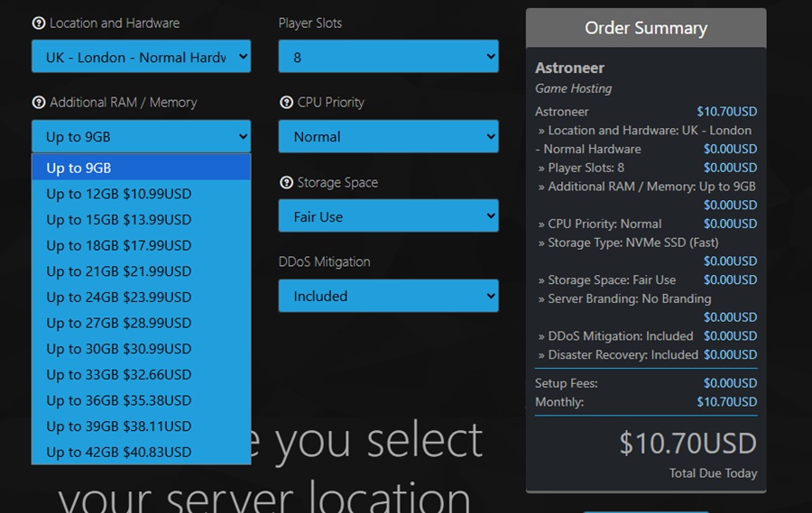
Task: Pick Up to 27GB $28.99USD option
Action: tap(141, 323)
